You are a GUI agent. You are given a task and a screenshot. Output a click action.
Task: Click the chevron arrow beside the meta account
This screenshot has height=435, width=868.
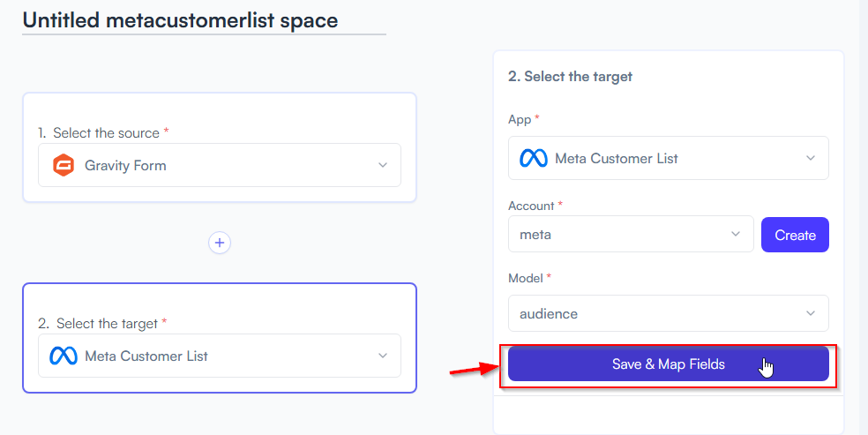736,234
